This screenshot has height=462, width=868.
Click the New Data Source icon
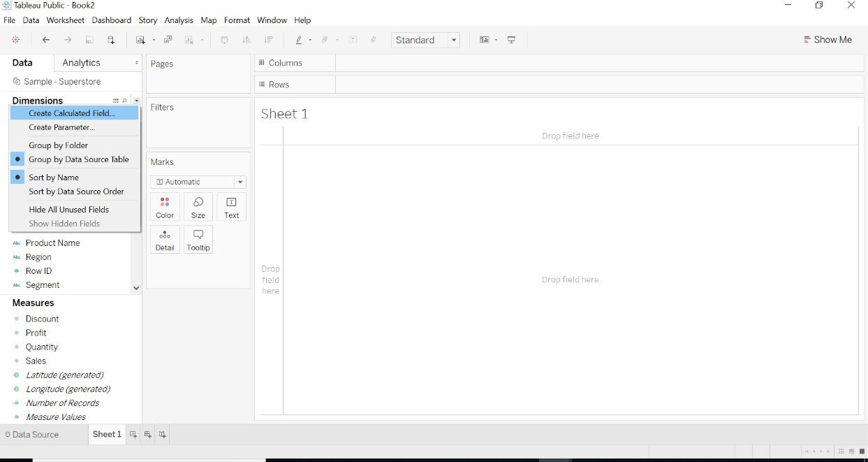tap(111, 40)
